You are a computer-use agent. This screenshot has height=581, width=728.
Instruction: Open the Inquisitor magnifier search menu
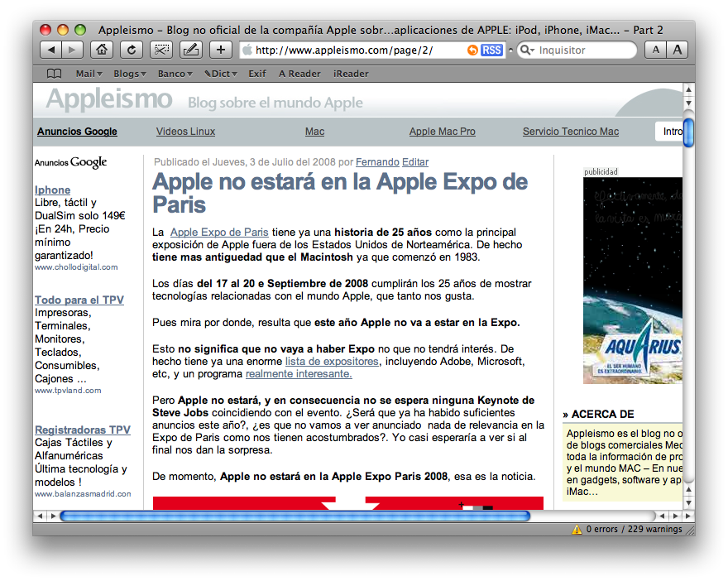(x=527, y=50)
